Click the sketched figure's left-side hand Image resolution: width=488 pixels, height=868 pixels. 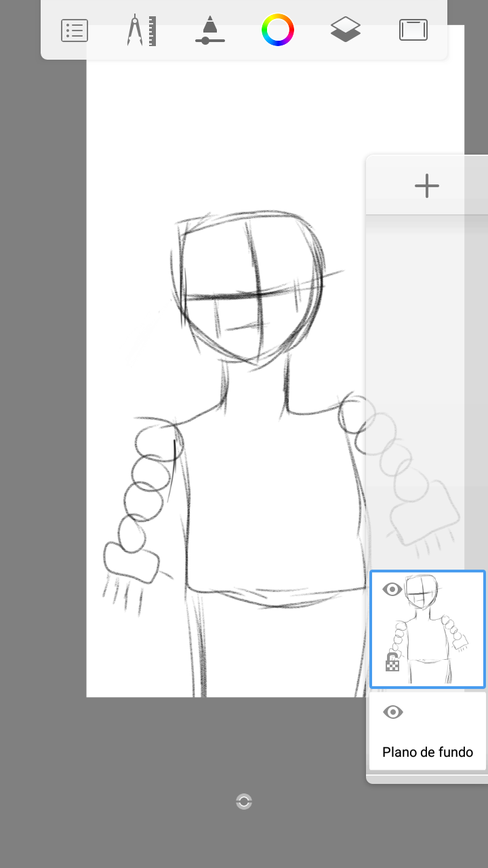click(x=131, y=563)
